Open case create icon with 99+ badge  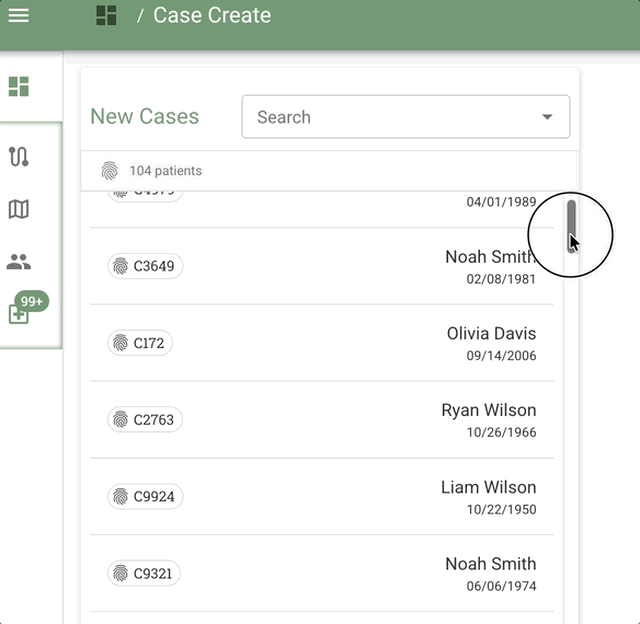pyautogui.click(x=19, y=313)
